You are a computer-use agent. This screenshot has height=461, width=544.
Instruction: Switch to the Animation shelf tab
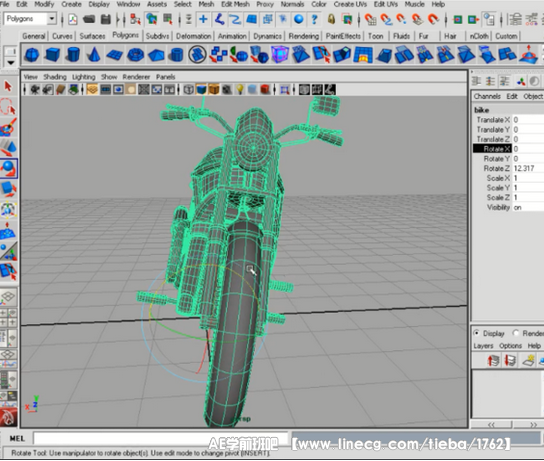pos(232,36)
